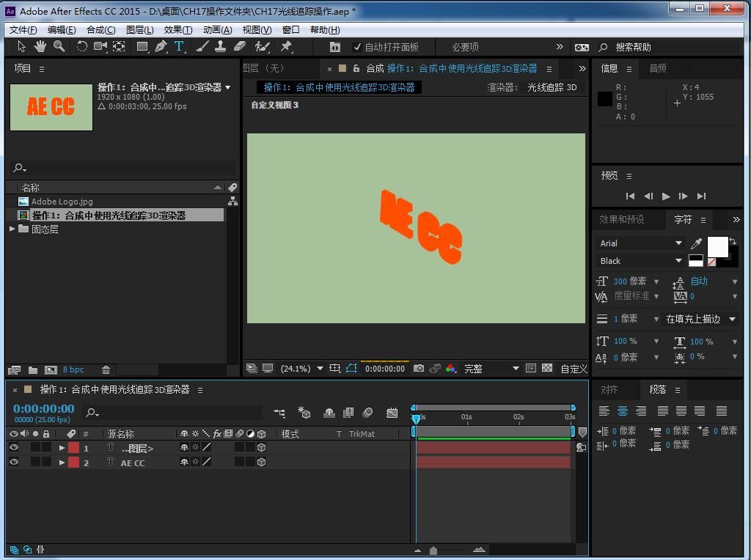Click the draft 3D icon in timeline

(304, 412)
